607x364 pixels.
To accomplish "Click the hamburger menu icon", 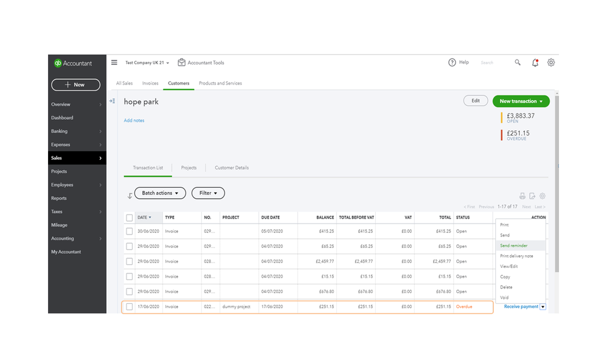I will click(114, 63).
